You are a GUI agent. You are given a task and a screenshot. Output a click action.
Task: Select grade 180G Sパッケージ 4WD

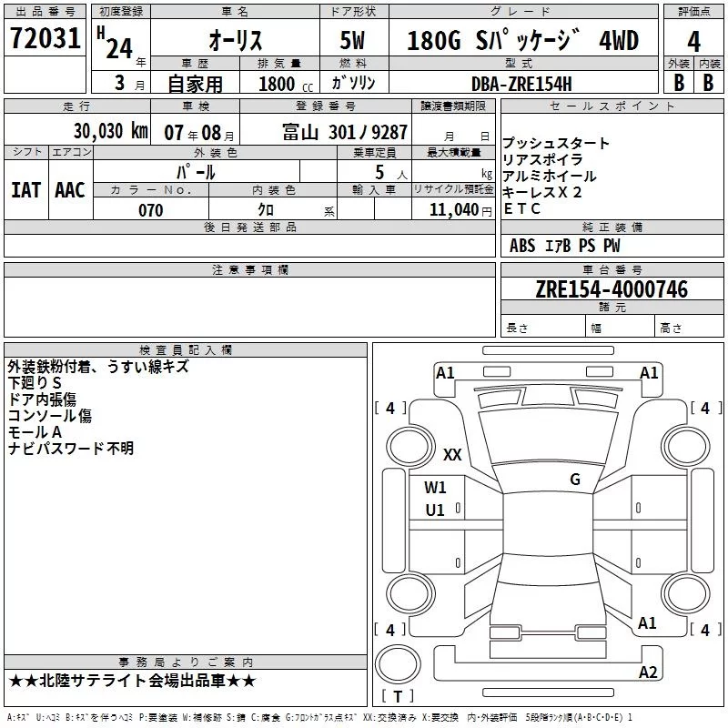(x=522, y=40)
